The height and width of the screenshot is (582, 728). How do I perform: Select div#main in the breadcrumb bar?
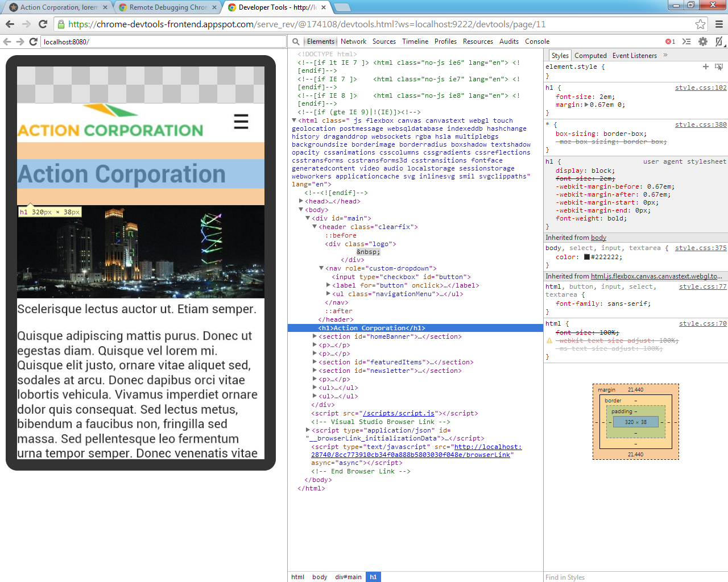[348, 577]
